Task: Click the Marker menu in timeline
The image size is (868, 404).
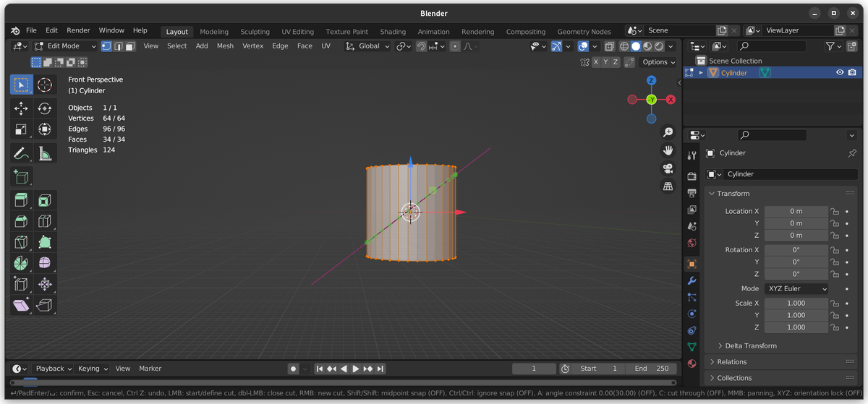Action: 150,369
